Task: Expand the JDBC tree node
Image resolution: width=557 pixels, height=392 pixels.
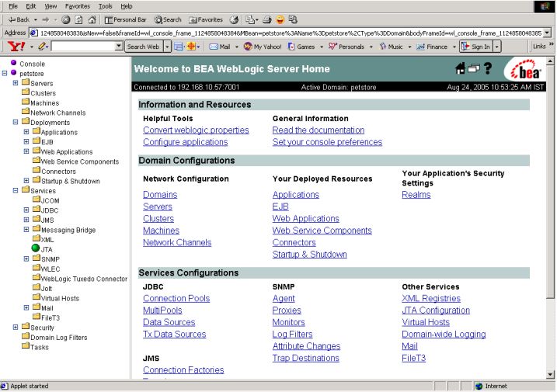Action: 26,210
